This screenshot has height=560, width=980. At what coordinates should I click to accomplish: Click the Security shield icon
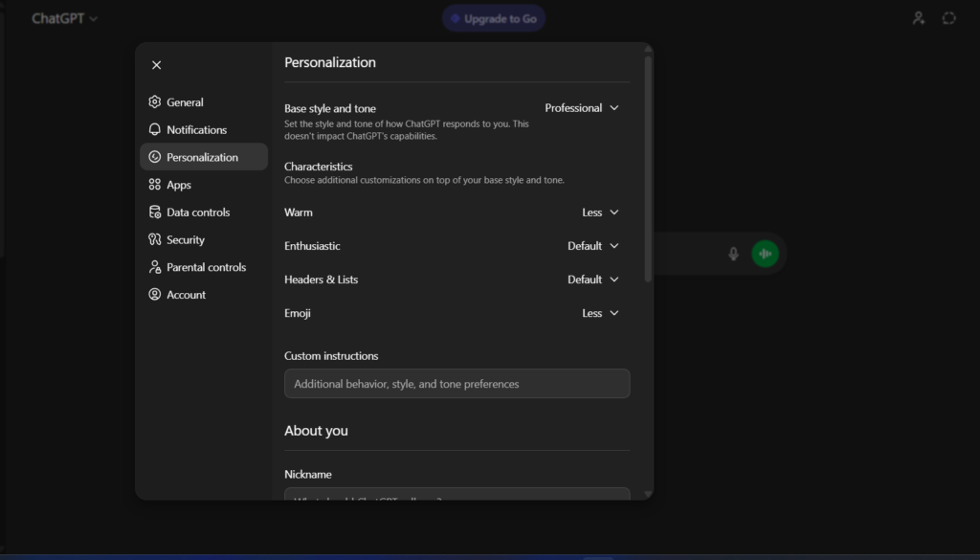click(x=155, y=239)
